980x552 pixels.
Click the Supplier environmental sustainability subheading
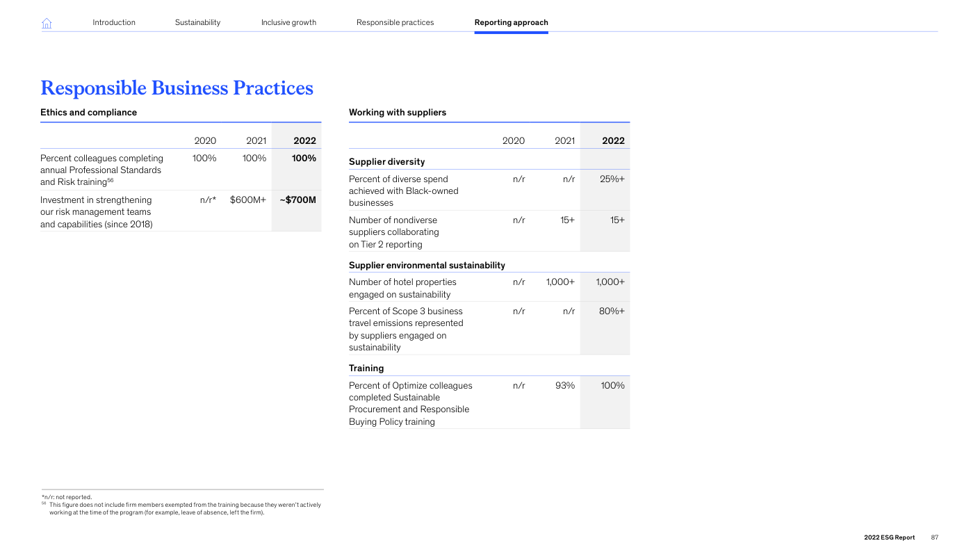426,266
